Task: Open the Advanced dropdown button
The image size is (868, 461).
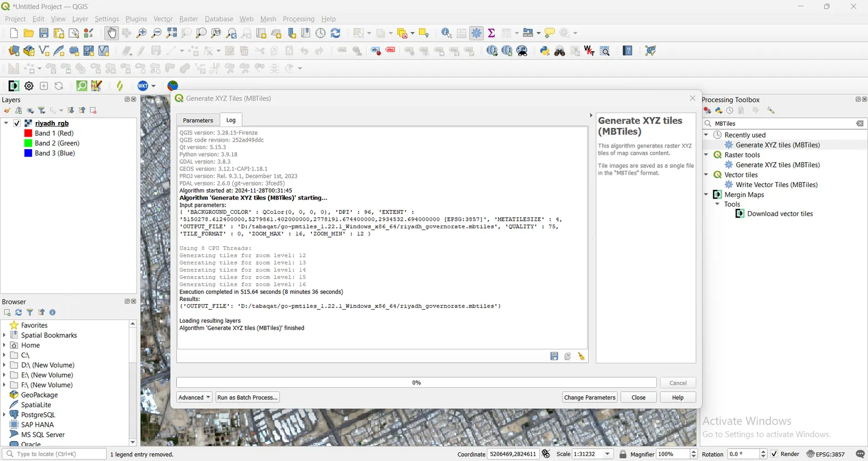Action: (194, 398)
